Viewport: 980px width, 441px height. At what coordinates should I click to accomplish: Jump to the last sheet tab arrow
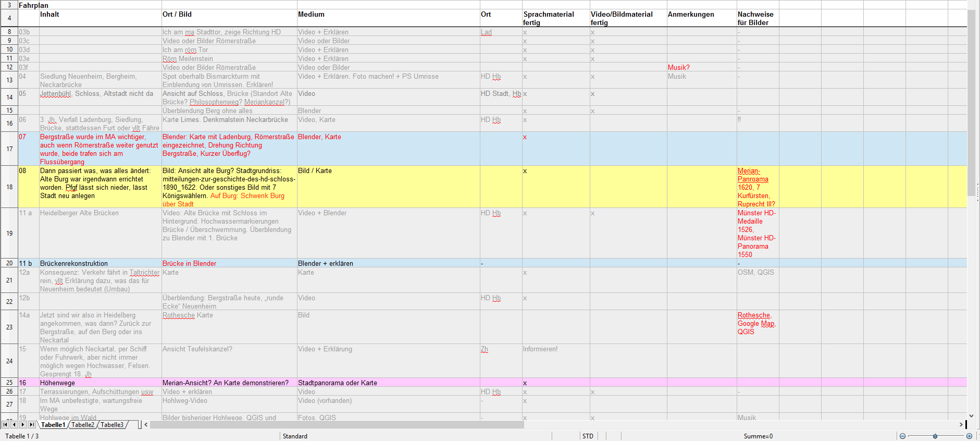tap(32, 425)
